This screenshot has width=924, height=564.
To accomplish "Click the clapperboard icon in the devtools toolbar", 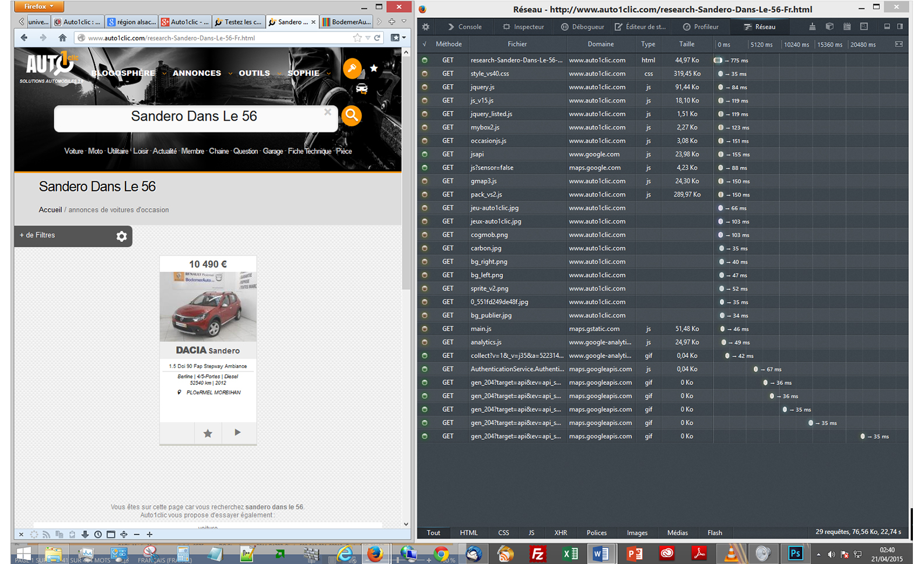I will (x=847, y=27).
